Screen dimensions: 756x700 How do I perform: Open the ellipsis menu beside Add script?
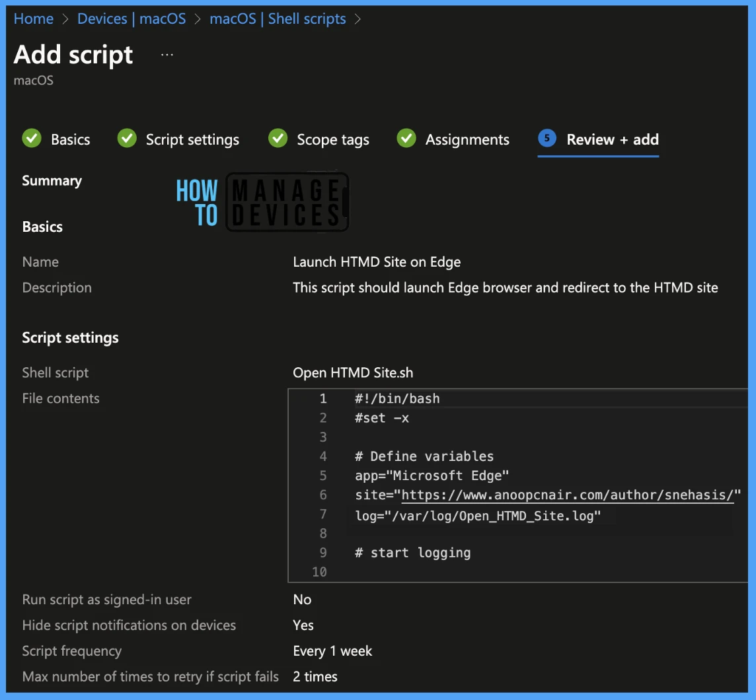167,55
